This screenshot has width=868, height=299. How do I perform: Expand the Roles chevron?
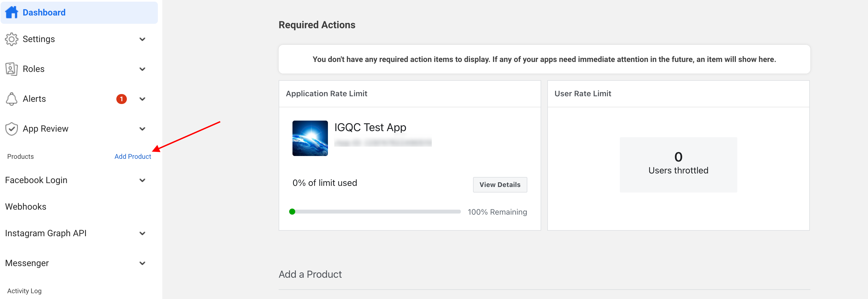(x=143, y=69)
